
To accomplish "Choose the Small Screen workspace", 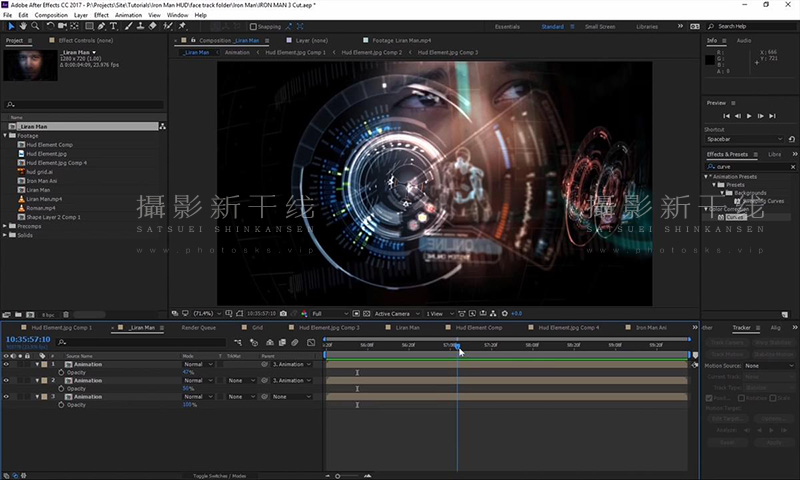I will (x=600, y=27).
